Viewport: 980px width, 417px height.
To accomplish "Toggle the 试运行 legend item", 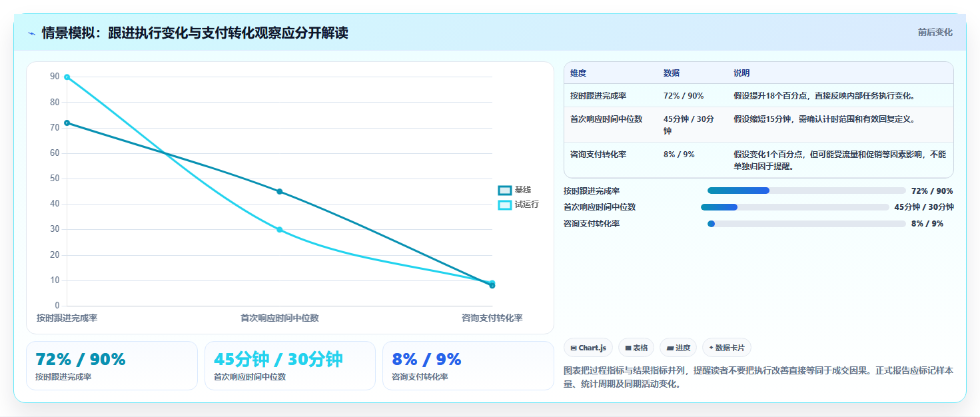I will click(x=519, y=205).
